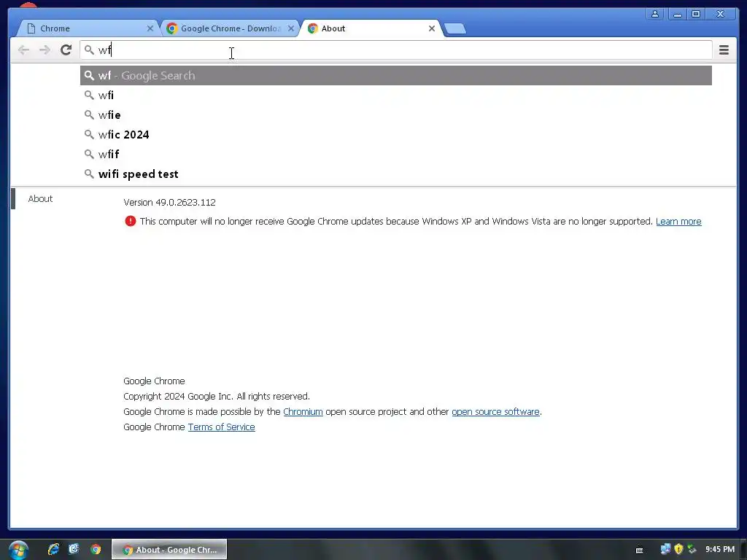The width and height of the screenshot is (747, 560).
Task: Close the 'About' tab
Action: (x=432, y=28)
